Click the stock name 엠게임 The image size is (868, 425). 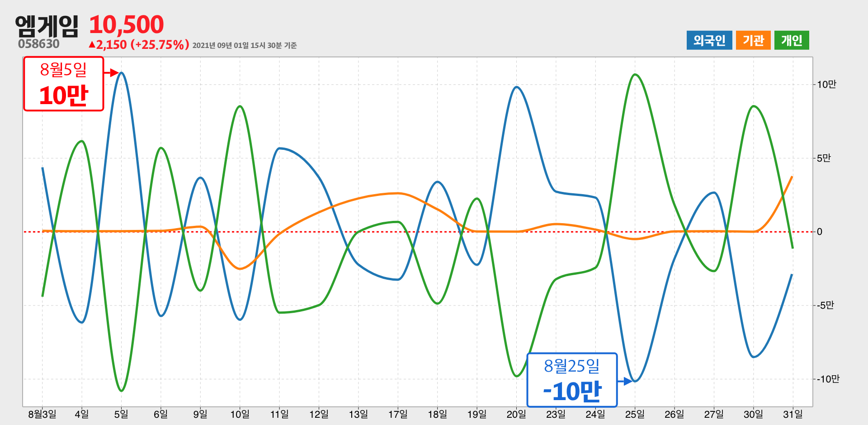click(47, 26)
